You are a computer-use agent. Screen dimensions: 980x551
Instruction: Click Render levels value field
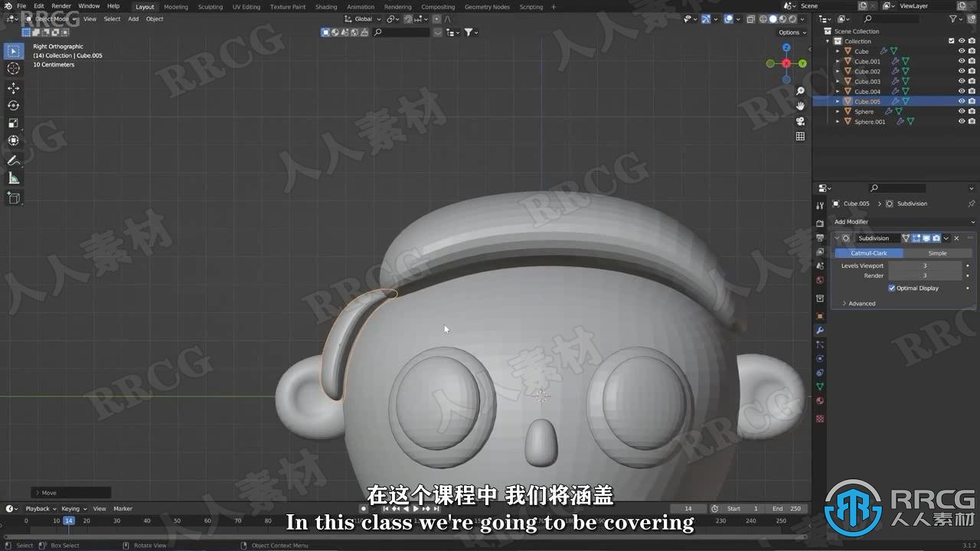coord(925,275)
